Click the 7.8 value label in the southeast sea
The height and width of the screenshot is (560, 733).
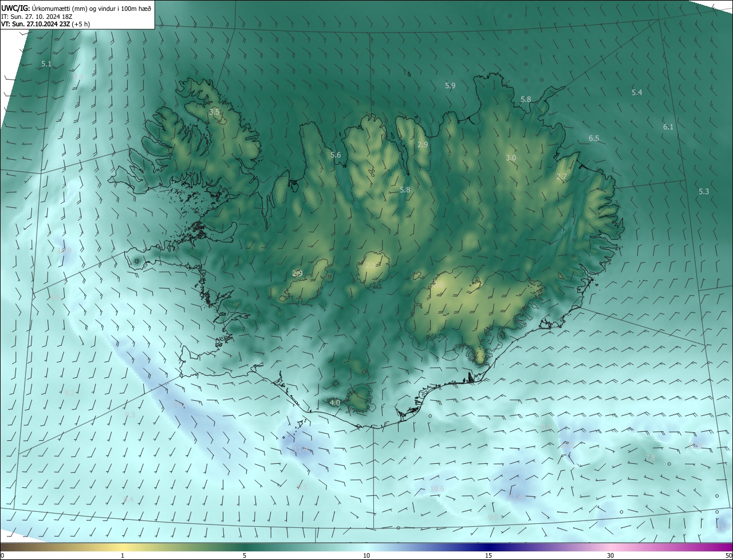click(x=650, y=458)
